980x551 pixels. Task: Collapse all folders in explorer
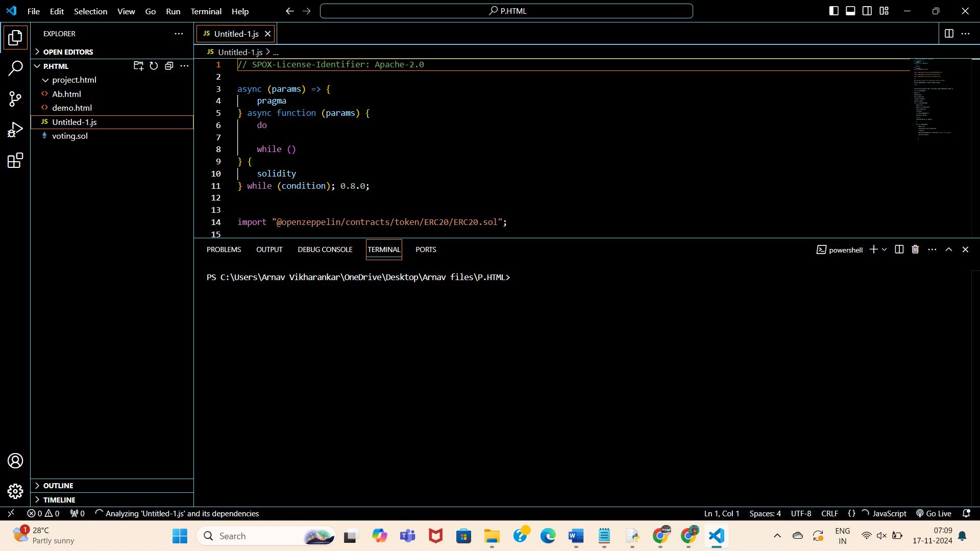point(169,66)
